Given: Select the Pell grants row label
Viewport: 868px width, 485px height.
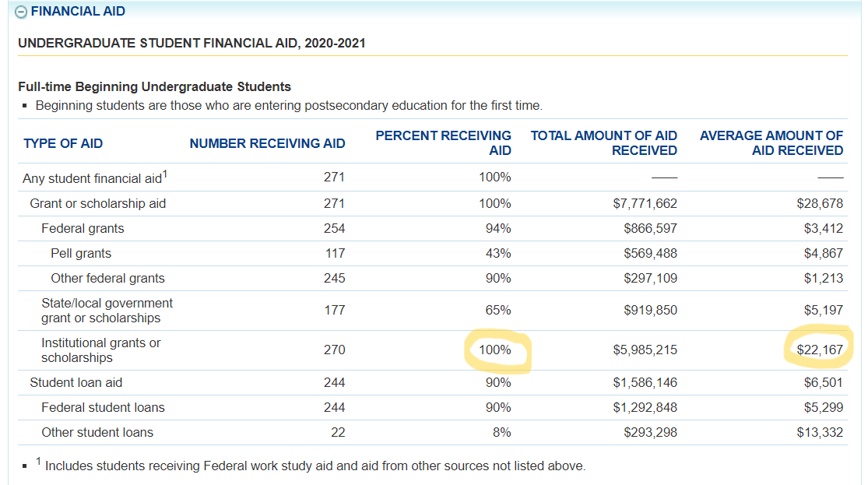Looking at the screenshot, I should coord(81,254).
